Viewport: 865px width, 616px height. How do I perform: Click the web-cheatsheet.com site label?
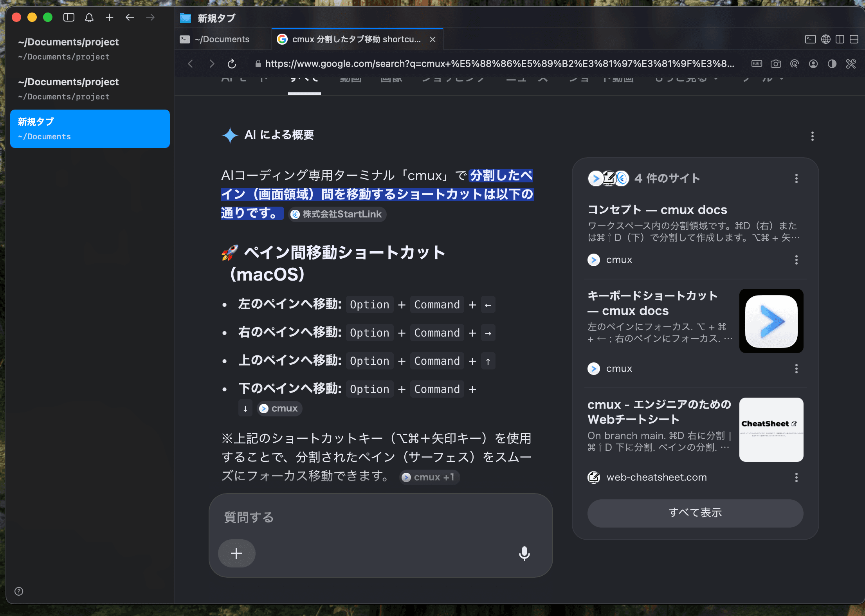(656, 477)
